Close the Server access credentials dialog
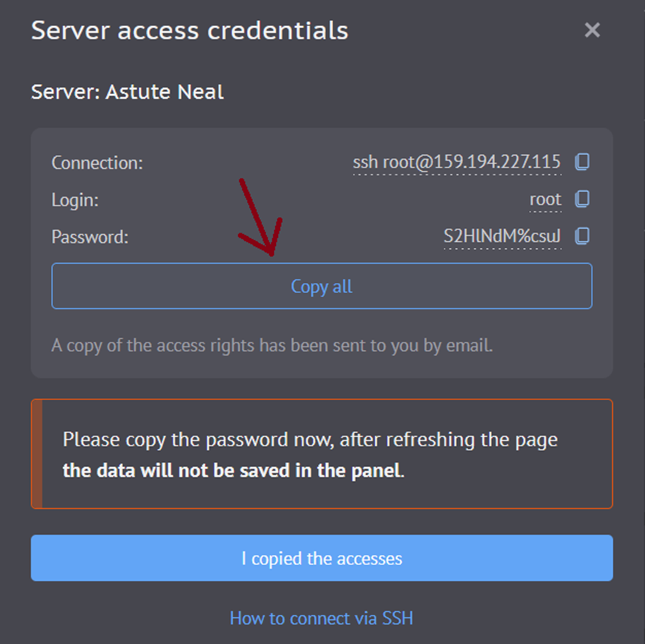645x644 pixels. click(x=592, y=30)
